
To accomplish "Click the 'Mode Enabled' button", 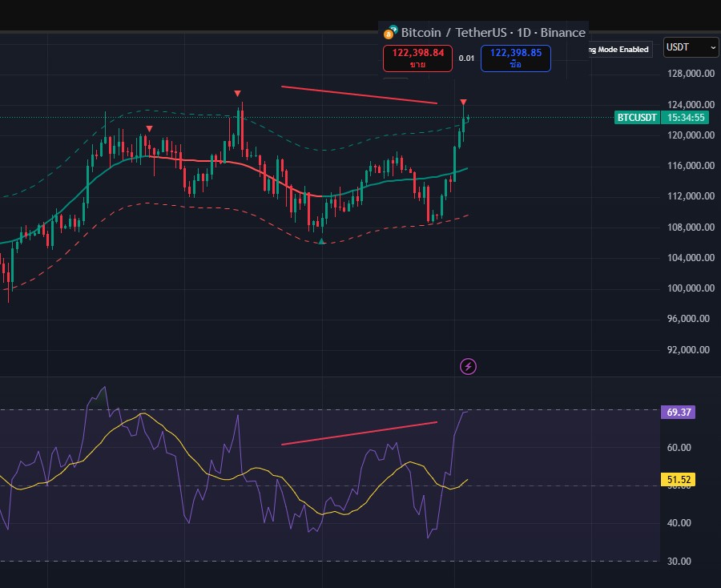I will point(620,49).
